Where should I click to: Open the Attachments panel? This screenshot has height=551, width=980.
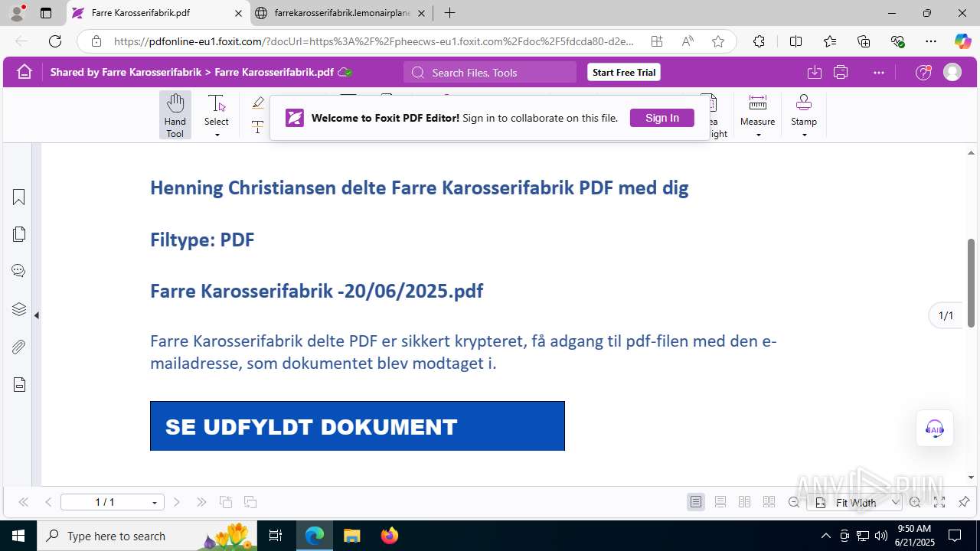(19, 347)
